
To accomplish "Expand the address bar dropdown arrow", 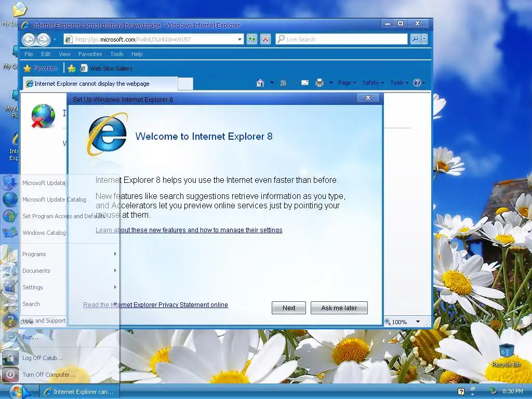I will [x=240, y=39].
